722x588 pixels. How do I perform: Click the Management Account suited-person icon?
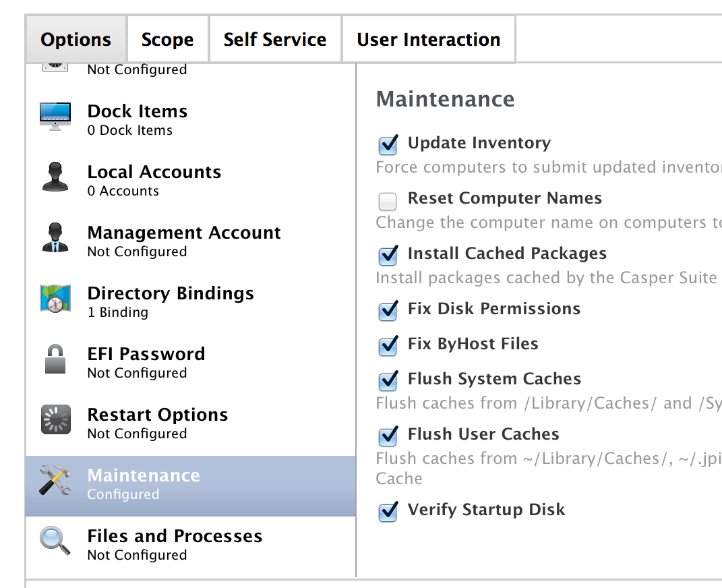[x=55, y=238]
